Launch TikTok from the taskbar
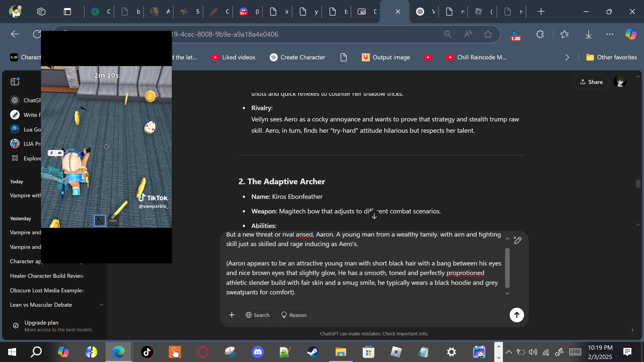This screenshot has height=362, width=644. point(147,352)
